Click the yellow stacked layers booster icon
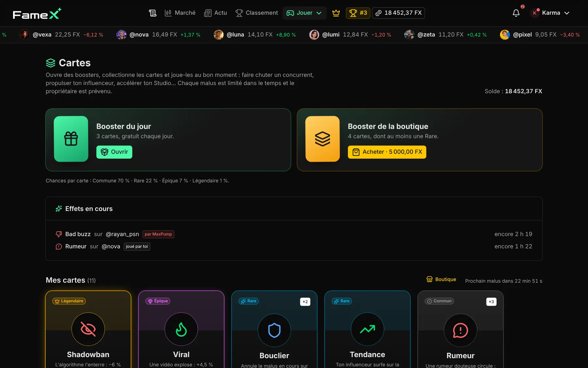 click(322, 139)
